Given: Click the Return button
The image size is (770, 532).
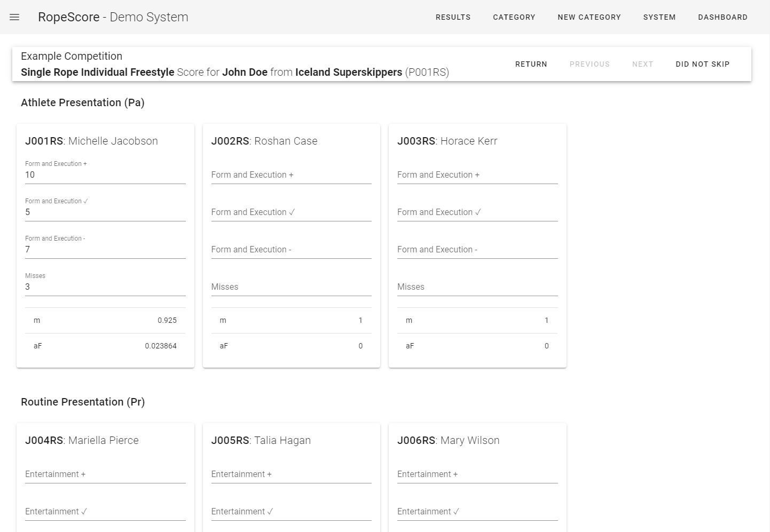Looking at the screenshot, I should pos(531,64).
